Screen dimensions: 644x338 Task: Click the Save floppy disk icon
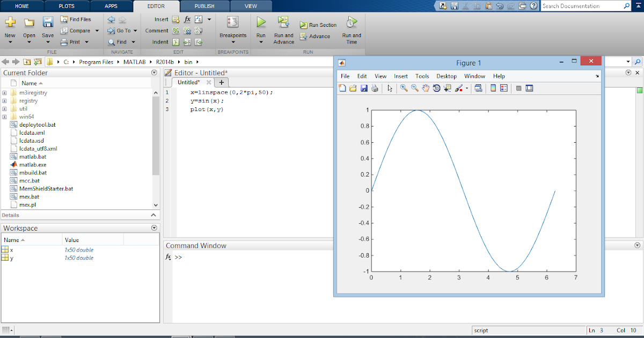coord(48,22)
